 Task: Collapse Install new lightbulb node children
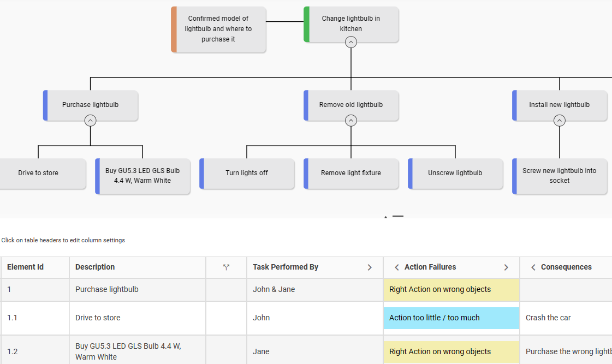tap(559, 121)
